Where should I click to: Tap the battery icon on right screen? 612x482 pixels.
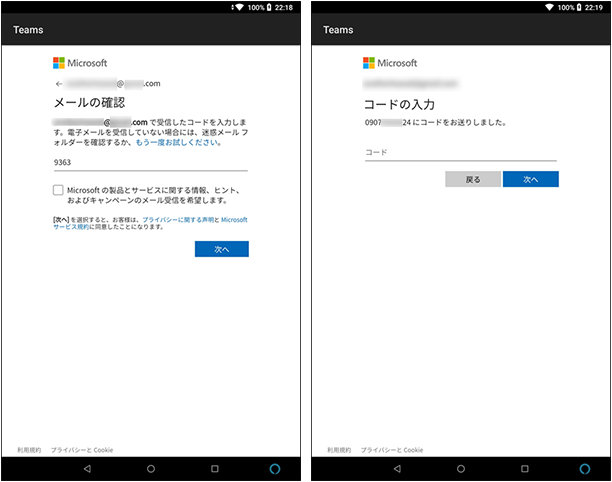coord(579,7)
